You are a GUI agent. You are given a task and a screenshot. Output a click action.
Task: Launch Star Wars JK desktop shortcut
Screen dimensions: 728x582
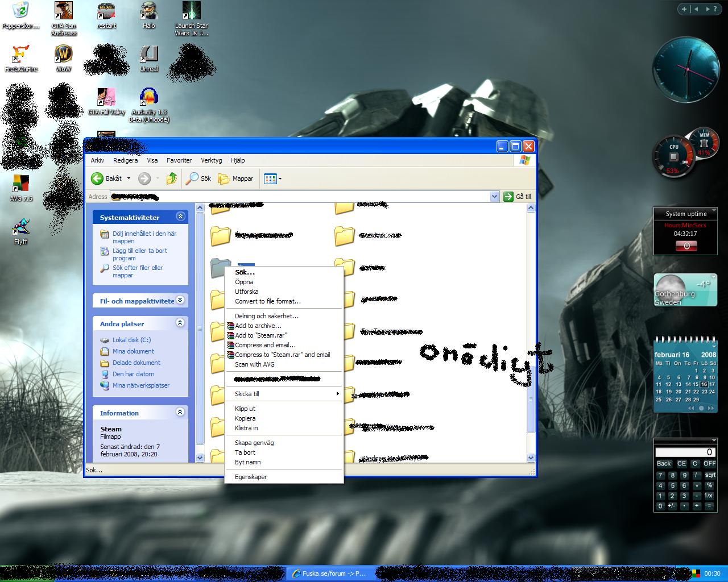pos(191,19)
